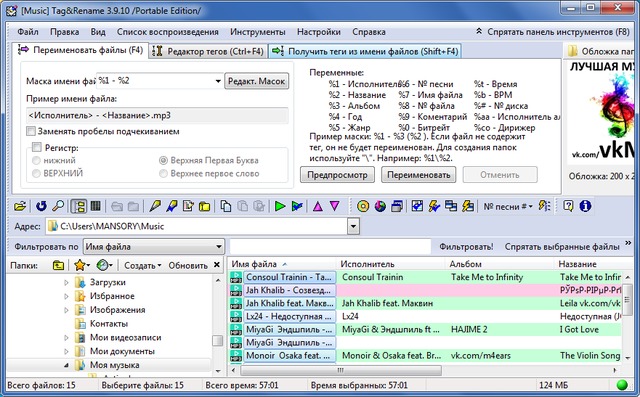Click the globe history icon in the Папки bar
This screenshot has width=640, height=397.
tap(102, 266)
